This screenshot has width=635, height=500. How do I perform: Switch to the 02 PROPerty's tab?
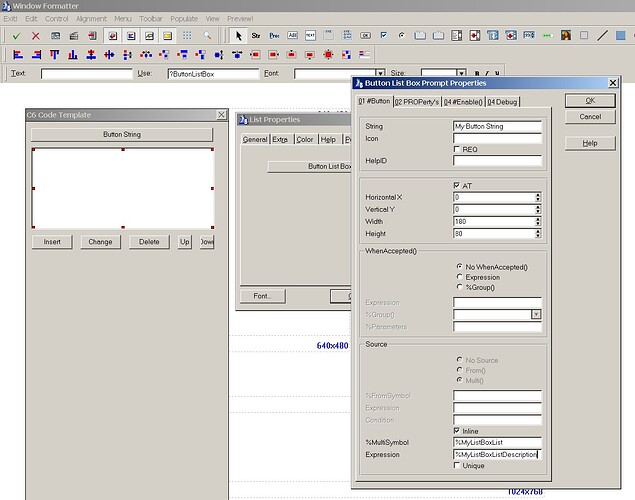417,102
